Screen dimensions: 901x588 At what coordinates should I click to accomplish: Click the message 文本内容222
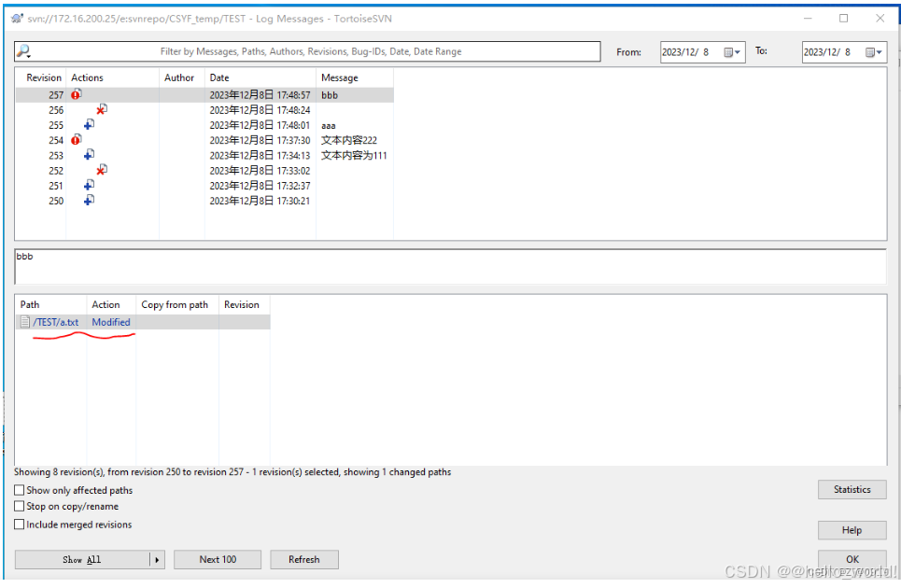tap(349, 140)
